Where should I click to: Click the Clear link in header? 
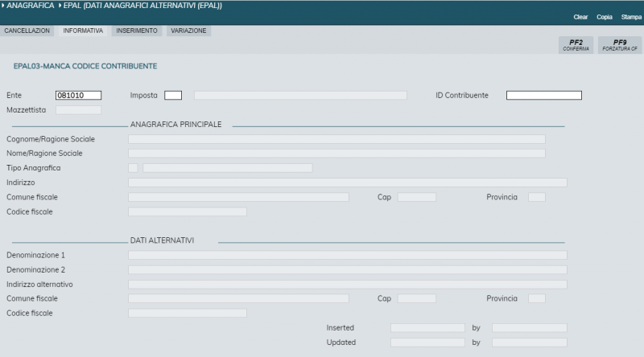[580, 17]
